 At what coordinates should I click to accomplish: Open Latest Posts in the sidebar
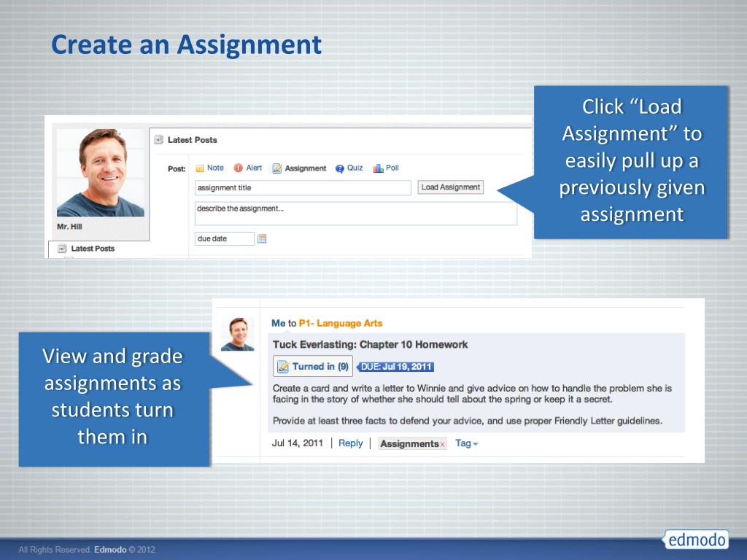click(93, 249)
